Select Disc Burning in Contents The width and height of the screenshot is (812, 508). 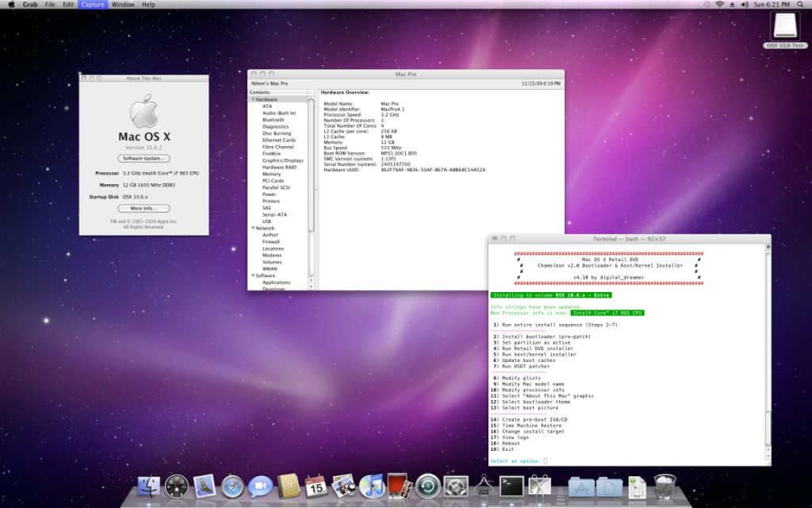pyautogui.click(x=277, y=133)
